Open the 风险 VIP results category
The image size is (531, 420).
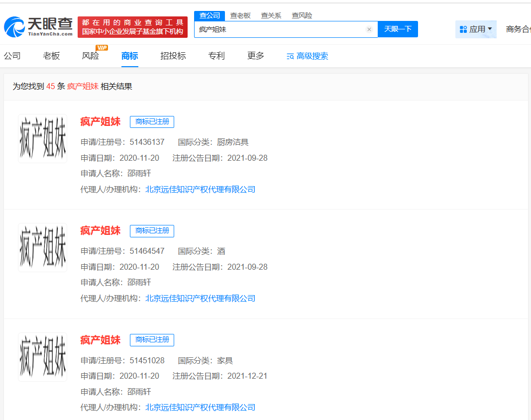click(x=91, y=56)
